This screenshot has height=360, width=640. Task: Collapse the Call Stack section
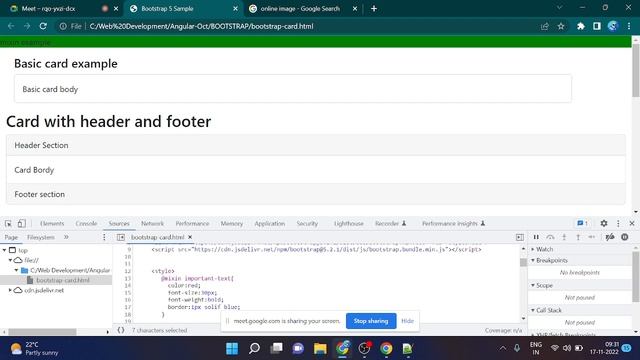(x=533, y=310)
